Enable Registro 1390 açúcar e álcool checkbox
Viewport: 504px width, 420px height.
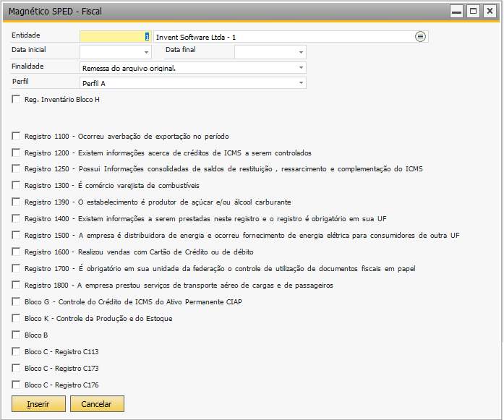pos(16,202)
